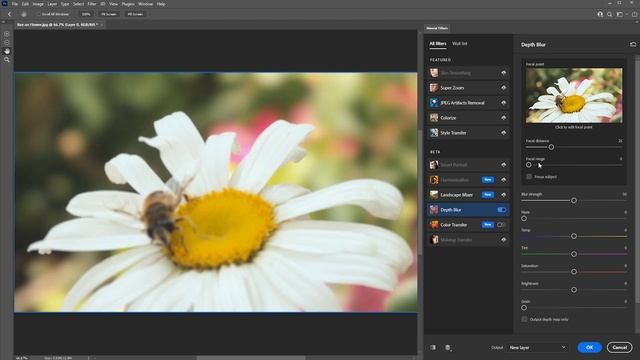Download the Style Transfer filter via cloud icon

[x=503, y=133]
